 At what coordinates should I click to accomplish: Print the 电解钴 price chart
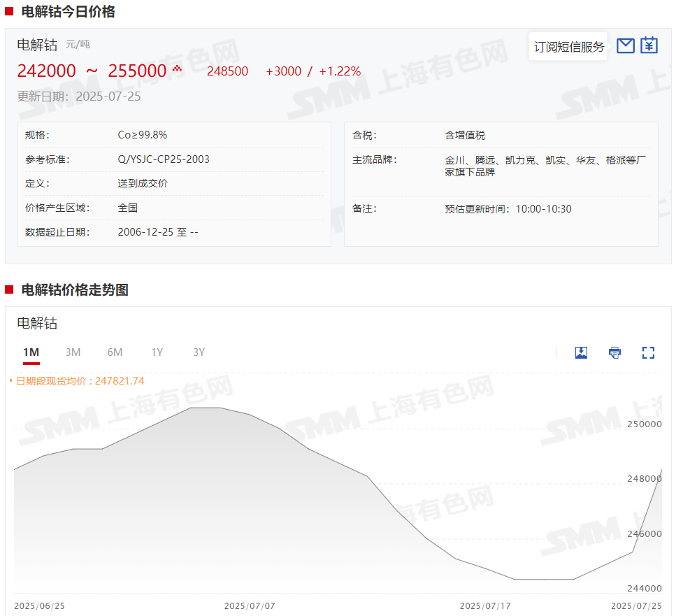coord(614,352)
